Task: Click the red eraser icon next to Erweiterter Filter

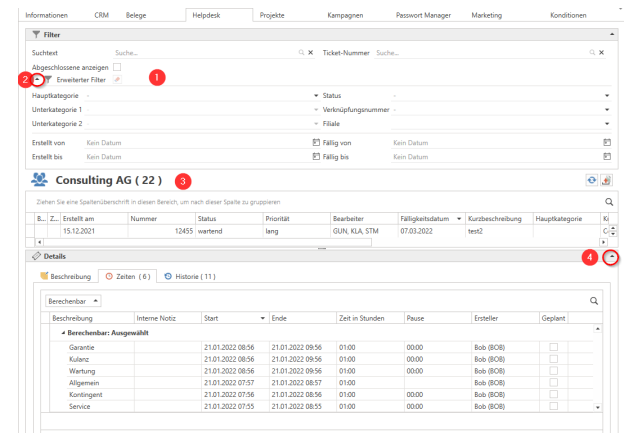Action: point(116,79)
